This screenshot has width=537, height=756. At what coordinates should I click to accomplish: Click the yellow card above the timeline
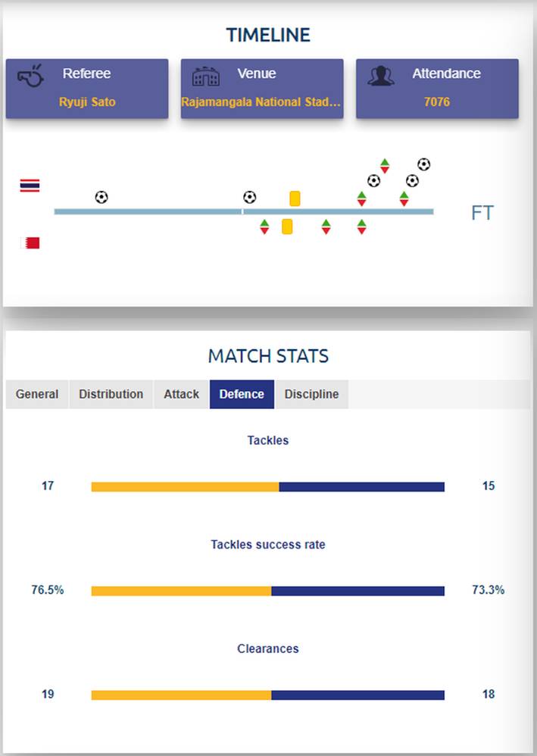click(295, 198)
